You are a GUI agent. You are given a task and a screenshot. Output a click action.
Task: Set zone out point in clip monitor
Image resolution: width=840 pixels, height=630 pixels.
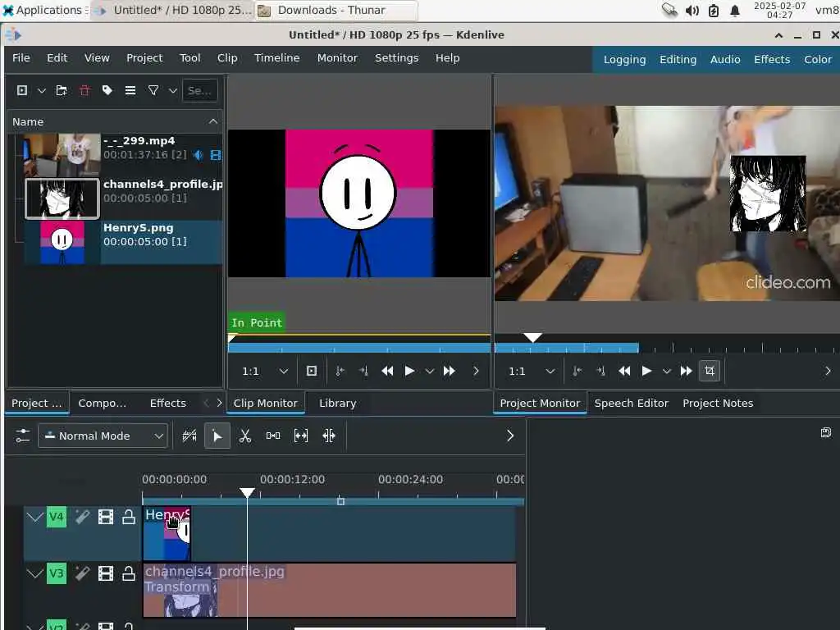tap(363, 371)
